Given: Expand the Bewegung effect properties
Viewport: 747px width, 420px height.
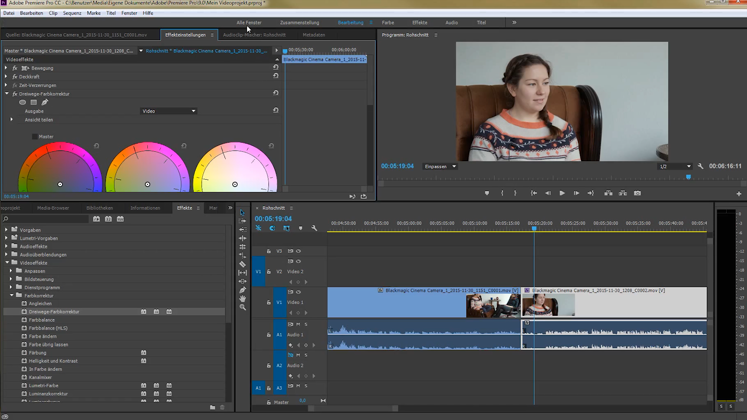Looking at the screenshot, I should click(6, 68).
